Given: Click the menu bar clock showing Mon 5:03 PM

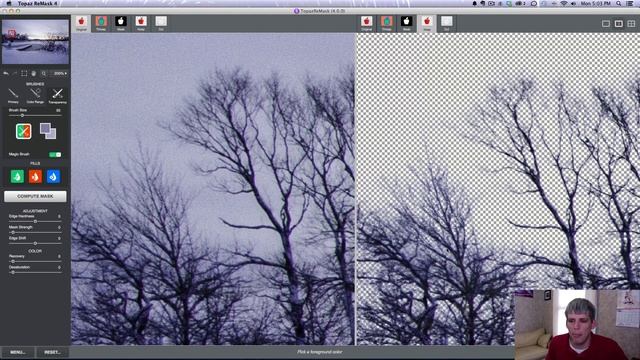Looking at the screenshot, I should pos(596,3).
